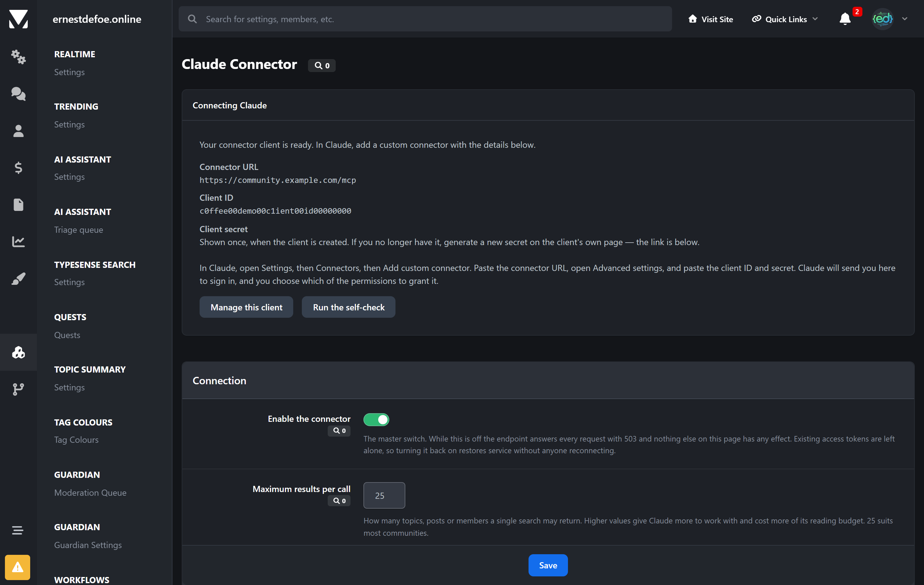Image resolution: width=924 pixels, height=585 pixels.
Task: Click the search magnifier icon in search bar
Action: tap(192, 19)
